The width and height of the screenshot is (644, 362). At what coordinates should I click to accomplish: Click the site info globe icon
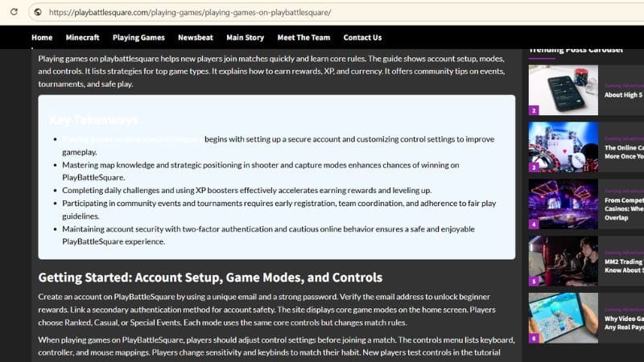click(x=38, y=12)
